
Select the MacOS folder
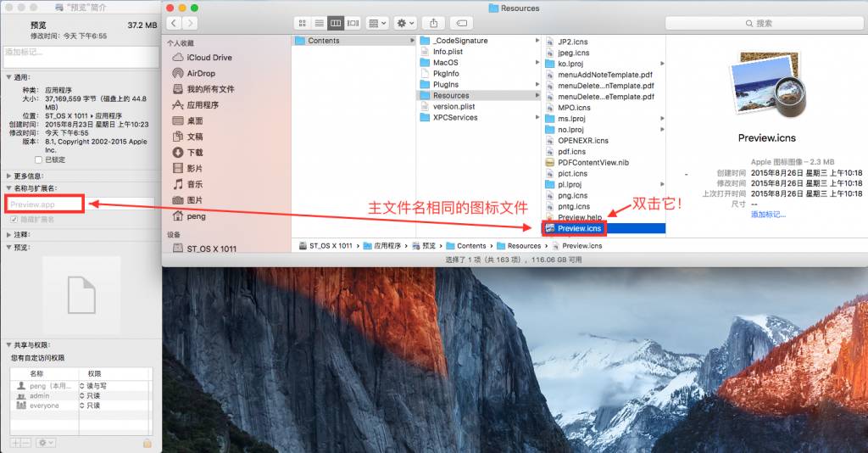pyautogui.click(x=445, y=63)
